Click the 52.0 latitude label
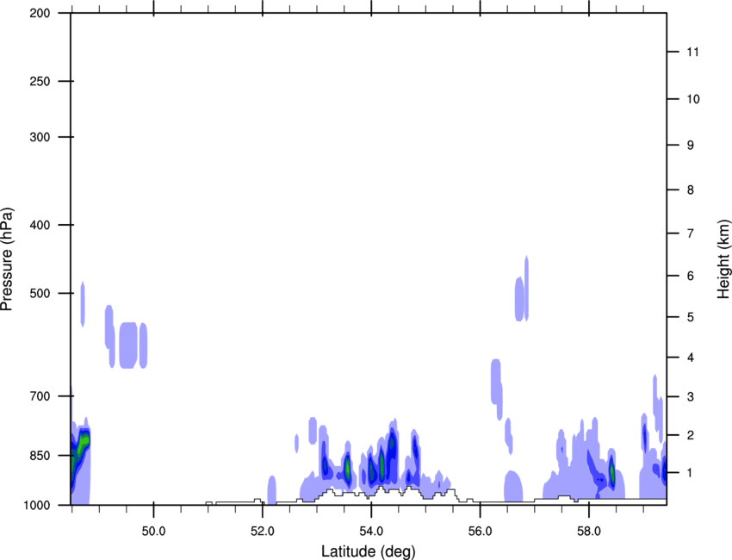Screen dimensions: 732x560 coord(263,532)
